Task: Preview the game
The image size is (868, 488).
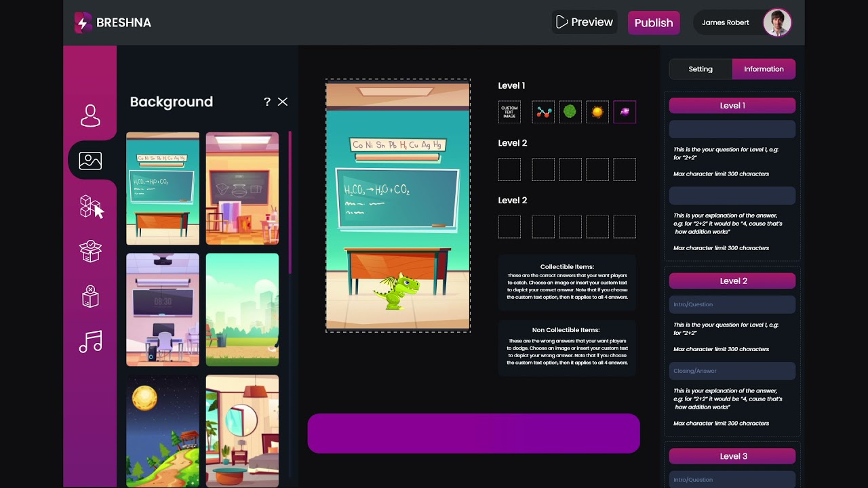Action: pos(585,22)
